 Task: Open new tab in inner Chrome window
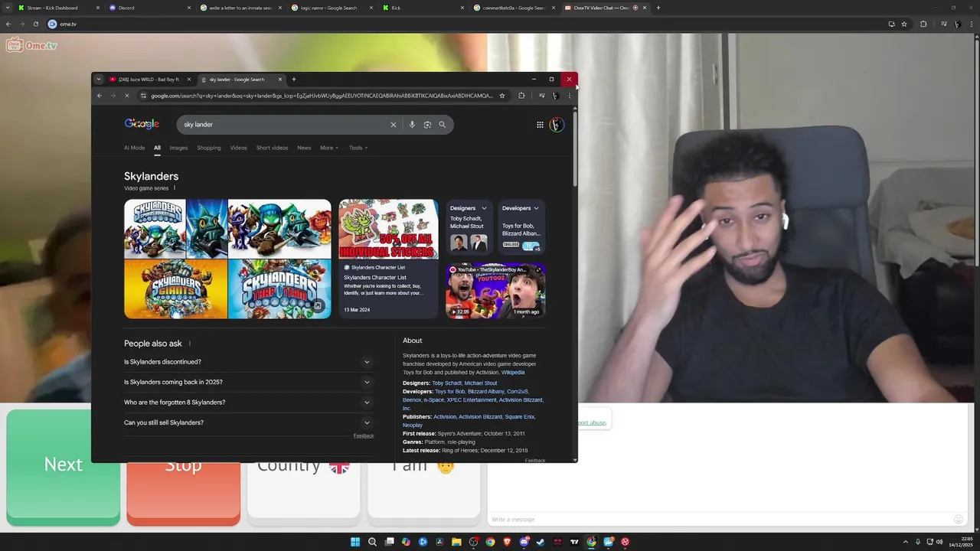pos(293,80)
